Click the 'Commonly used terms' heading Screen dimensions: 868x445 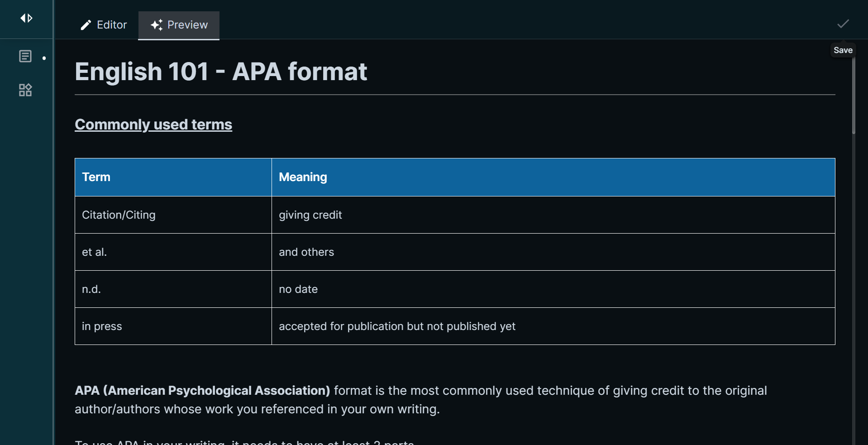click(x=153, y=124)
